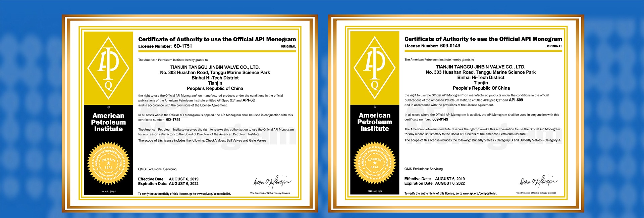The height and width of the screenshot is (218, 644).
Task: Click 'ORIGINAL' mark on the 609-0149 certificate
Action: [555, 46]
